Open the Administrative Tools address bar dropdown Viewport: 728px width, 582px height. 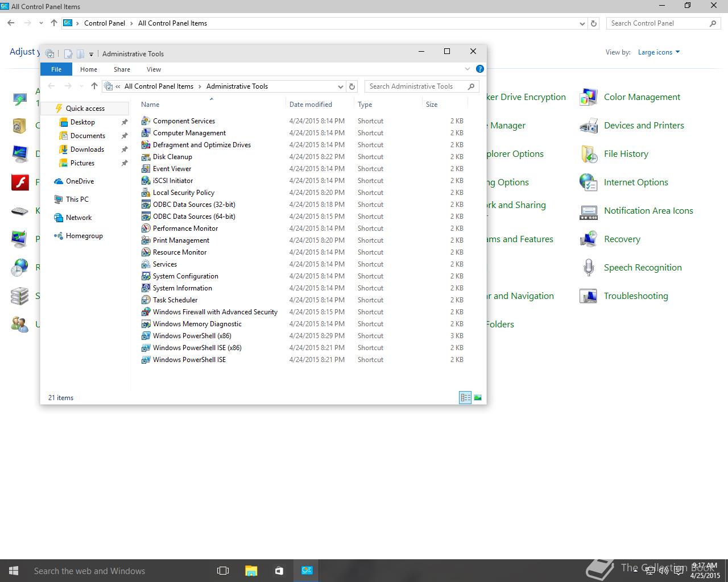341,86
